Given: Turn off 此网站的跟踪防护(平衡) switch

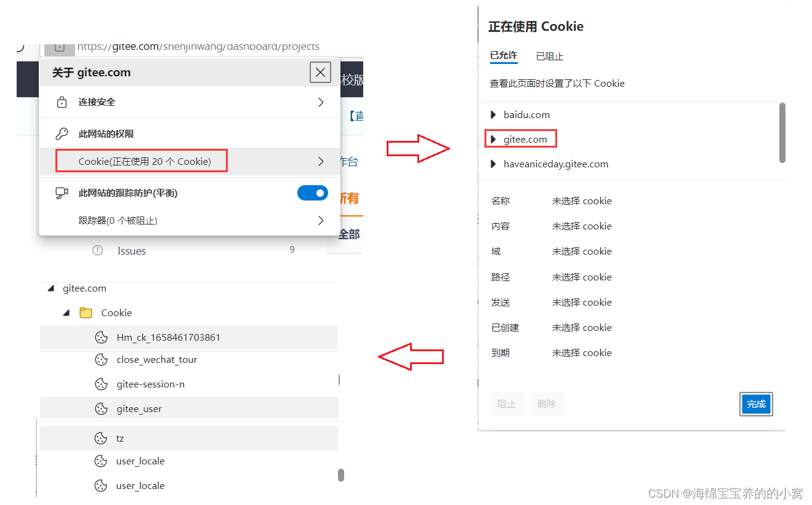Looking at the screenshot, I should tap(313, 193).
